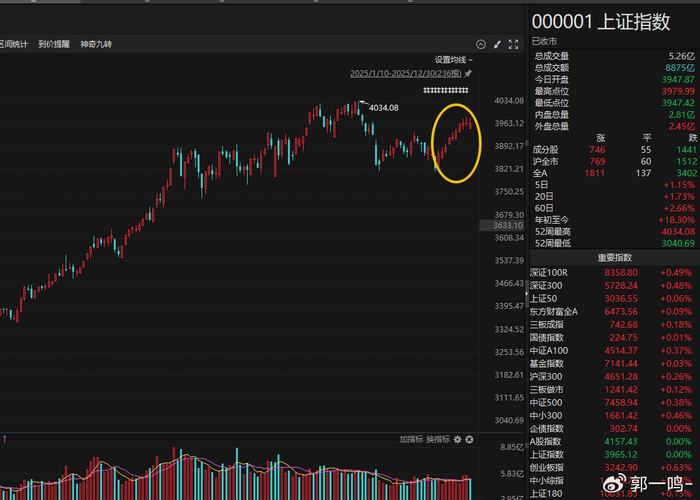Click 换指标 to switch indicator
The width and height of the screenshot is (700, 500).
pyautogui.click(x=438, y=439)
